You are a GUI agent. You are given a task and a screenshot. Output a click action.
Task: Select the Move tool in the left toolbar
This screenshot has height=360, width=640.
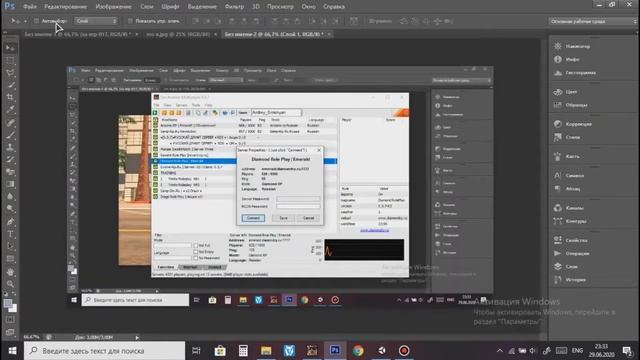(10, 48)
